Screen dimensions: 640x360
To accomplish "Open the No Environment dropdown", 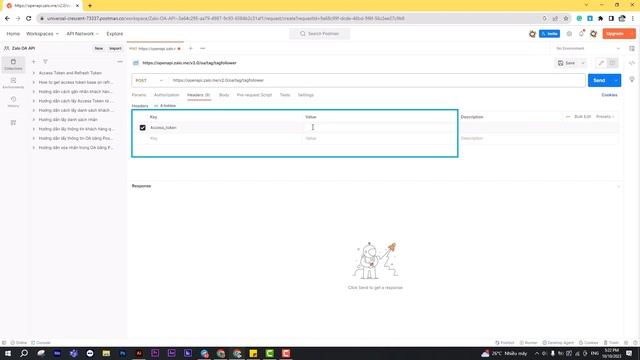I will [588, 49].
